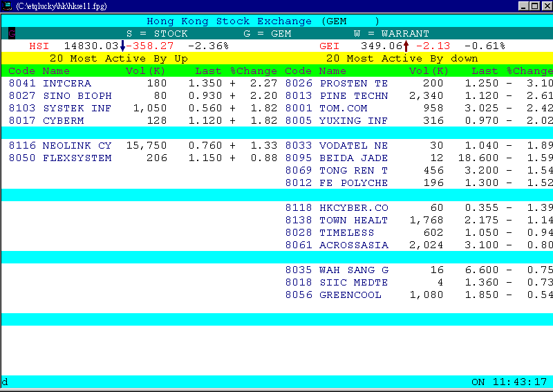Click the application icon in title bar

7,6
